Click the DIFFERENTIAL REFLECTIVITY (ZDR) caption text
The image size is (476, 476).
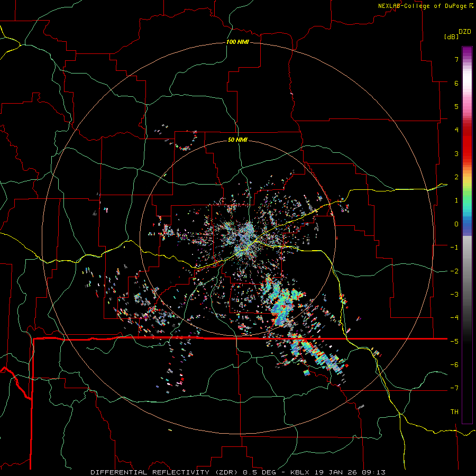(165, 472)
